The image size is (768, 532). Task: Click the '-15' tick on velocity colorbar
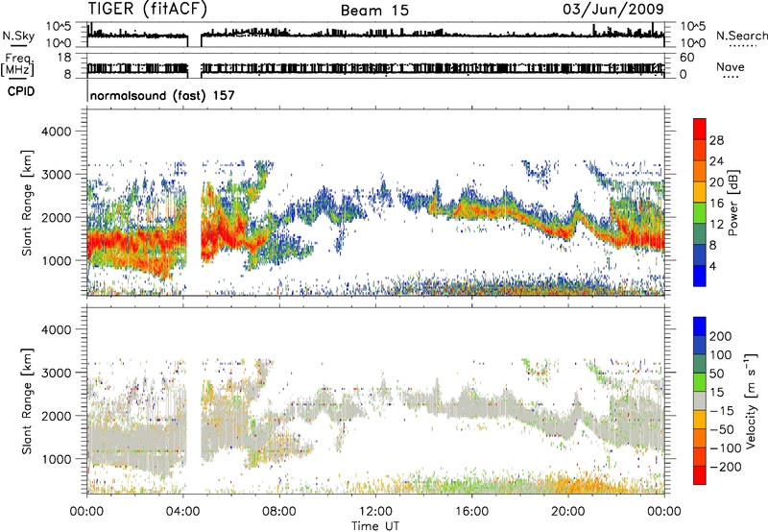click(721, 410)
